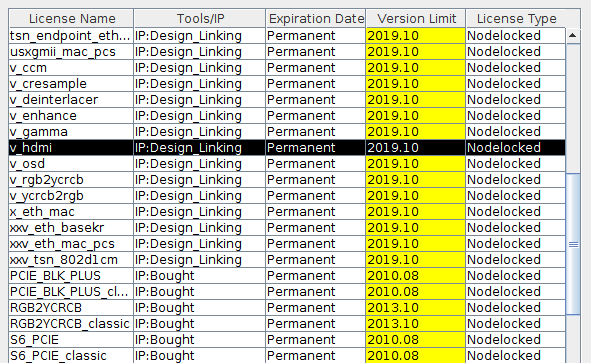Select the v_rgb2ycrcb license row

pos(287,180)
